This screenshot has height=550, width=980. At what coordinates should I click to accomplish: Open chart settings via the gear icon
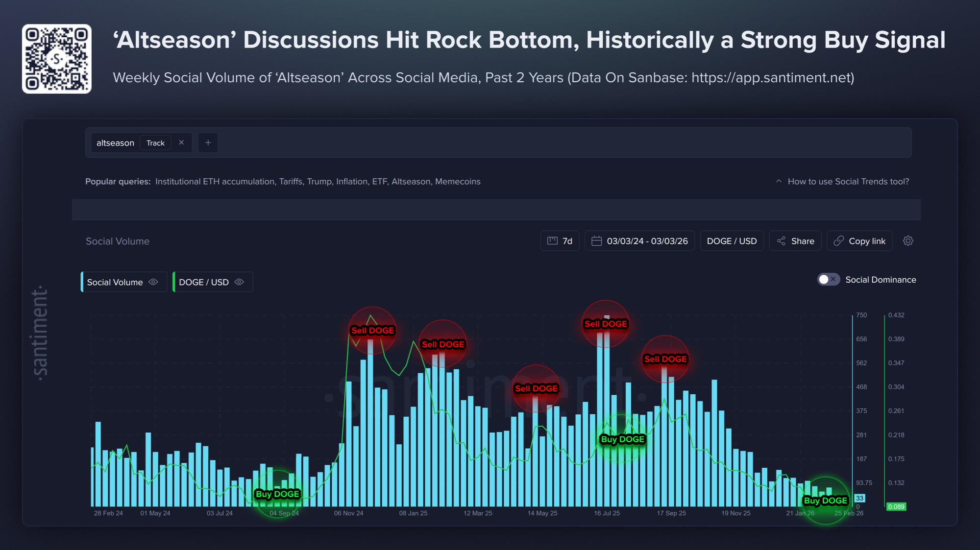pyautogui.click(x=908, y=240)
